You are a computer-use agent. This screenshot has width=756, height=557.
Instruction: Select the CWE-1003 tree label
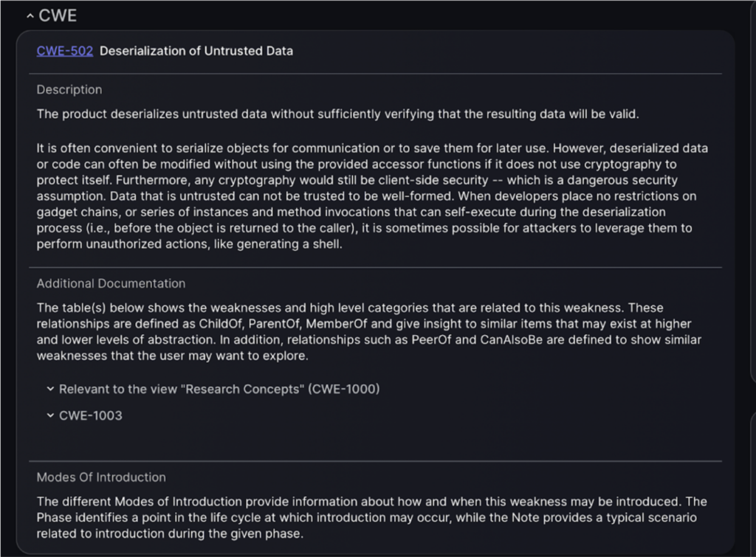[91, 415]
